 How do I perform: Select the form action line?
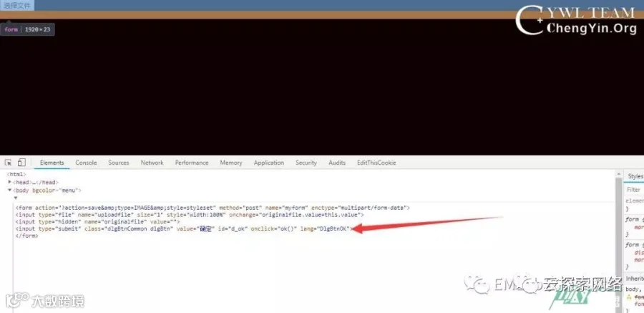pos(213,208)
